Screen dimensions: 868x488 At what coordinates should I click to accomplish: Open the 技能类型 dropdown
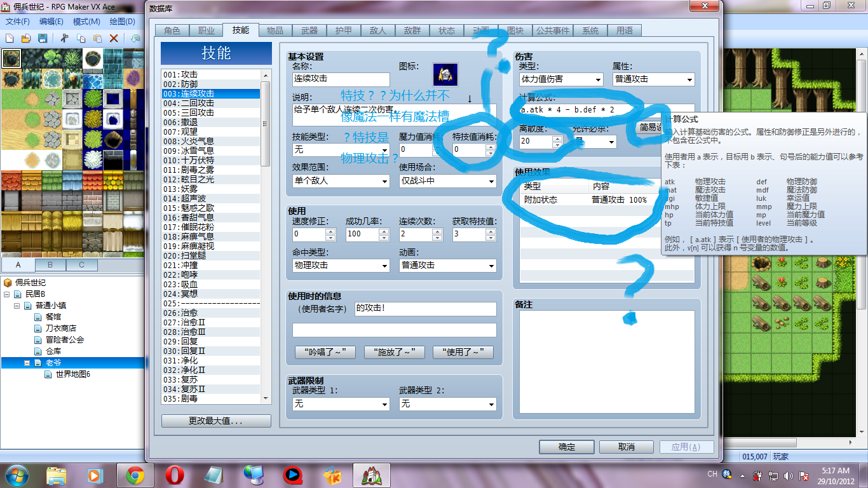[341, 150]
